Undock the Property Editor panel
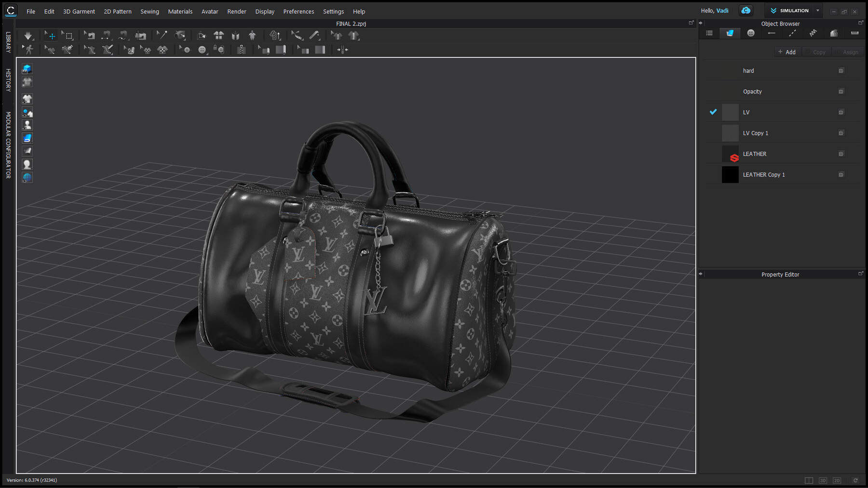The width and height of the screenshot is (868, 488). click(x=861, y=274)
